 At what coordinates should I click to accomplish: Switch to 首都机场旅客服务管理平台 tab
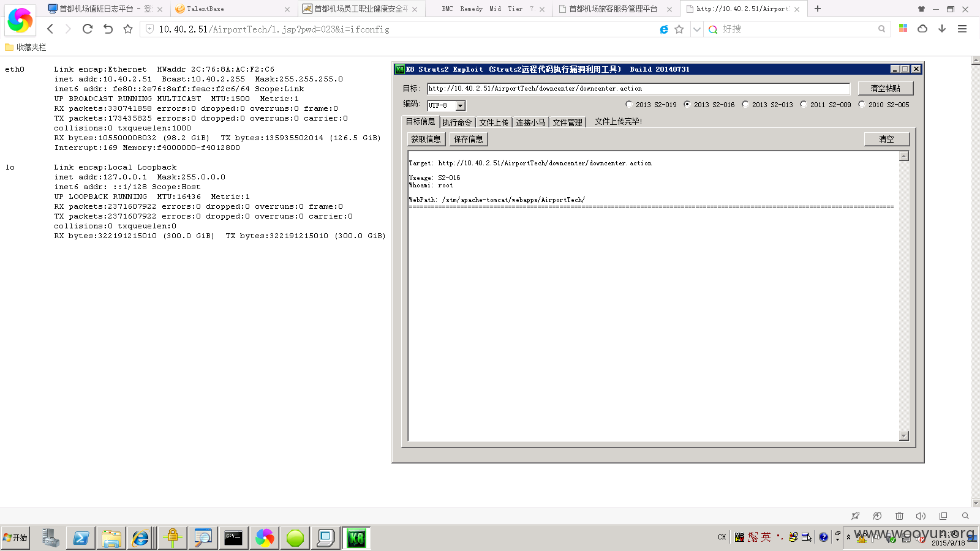(x=615, y=9)
